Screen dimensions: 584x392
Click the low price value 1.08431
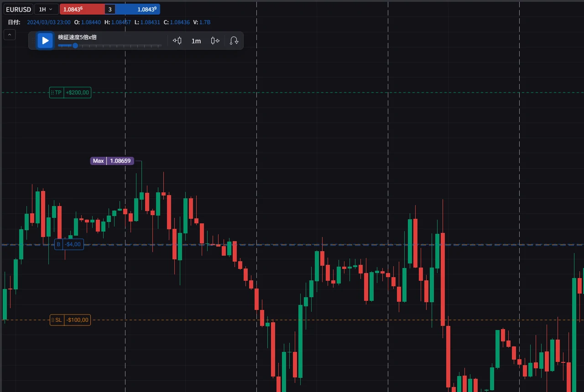150,22
